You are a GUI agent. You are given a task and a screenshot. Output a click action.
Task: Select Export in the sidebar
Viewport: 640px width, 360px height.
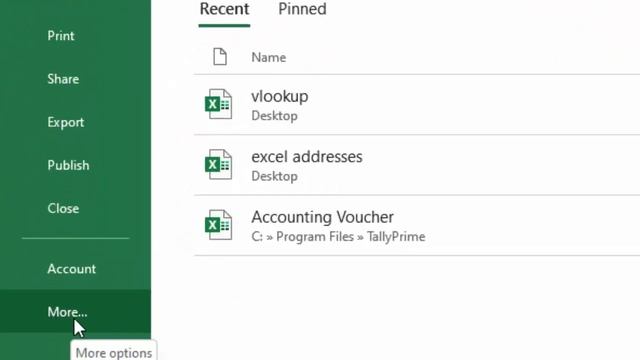65,122
